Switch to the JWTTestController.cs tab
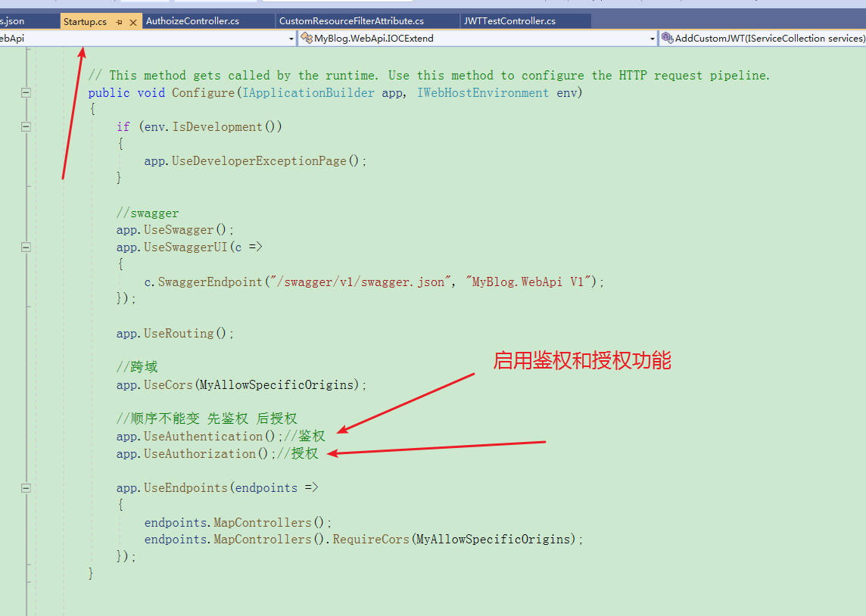 (x=522, y=20)
